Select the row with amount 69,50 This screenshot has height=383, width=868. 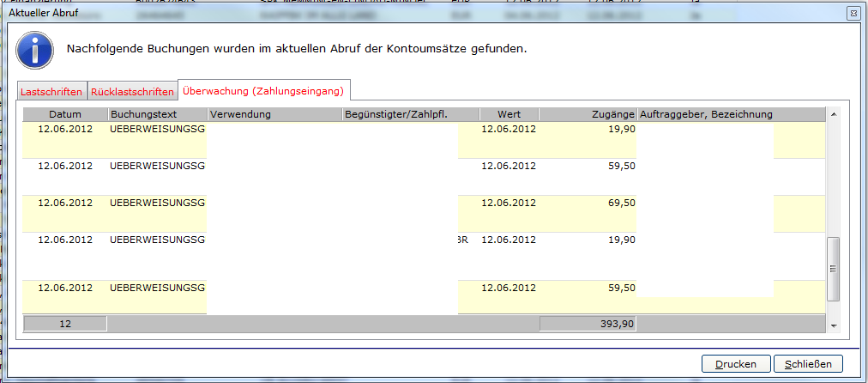point(424,213)
